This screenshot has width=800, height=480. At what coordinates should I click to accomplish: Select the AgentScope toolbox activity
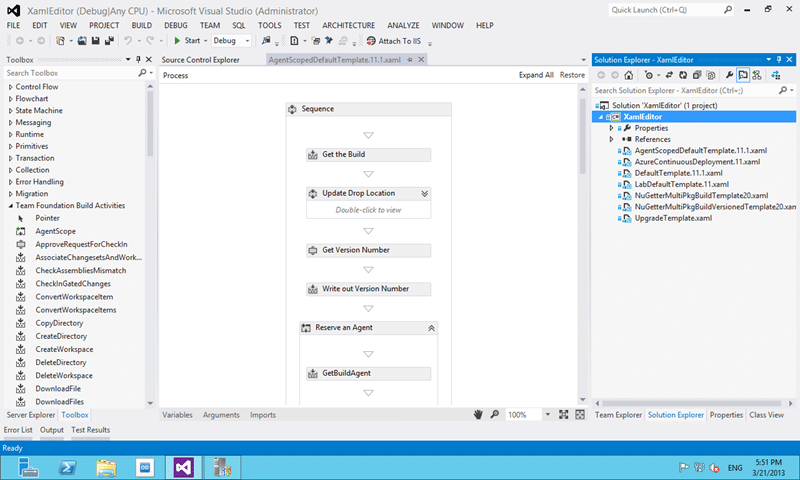point(56,231)
